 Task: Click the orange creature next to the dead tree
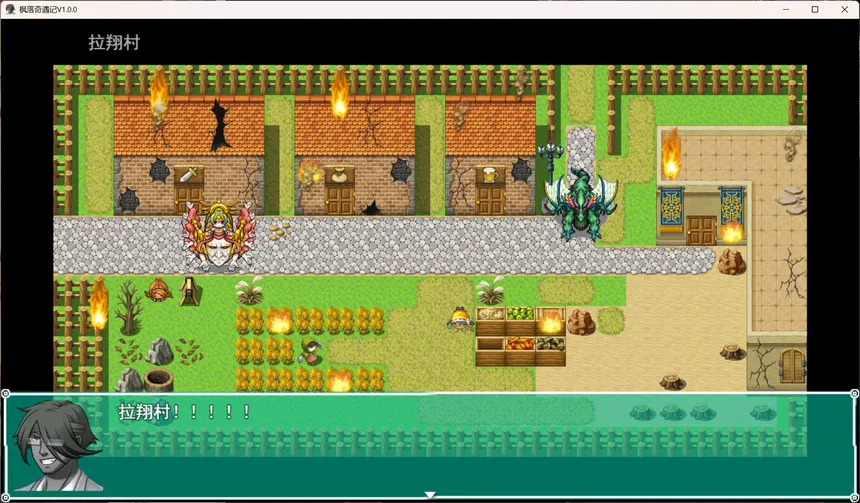pos(159,290)
